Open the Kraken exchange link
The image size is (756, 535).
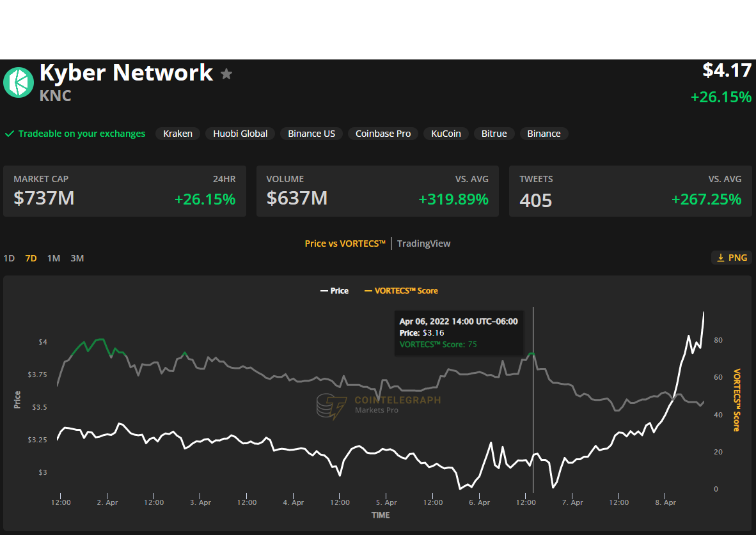178,134
